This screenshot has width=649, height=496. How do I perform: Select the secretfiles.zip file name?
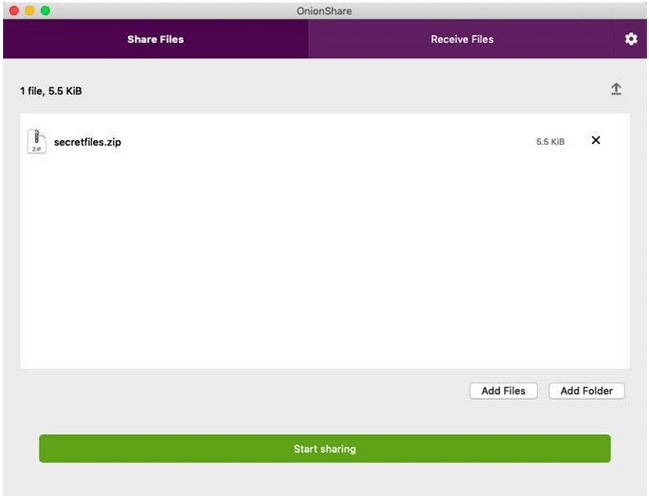tap(88, 142)
